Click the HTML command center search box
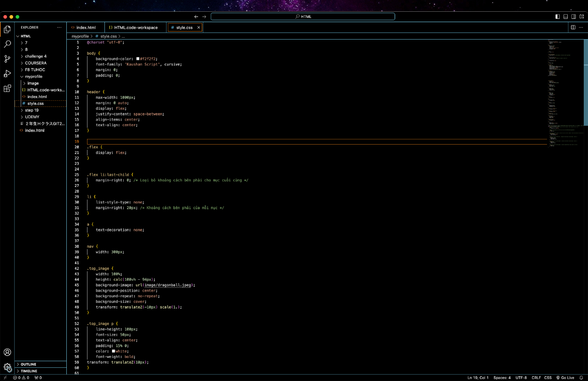 tap(302, 16)
